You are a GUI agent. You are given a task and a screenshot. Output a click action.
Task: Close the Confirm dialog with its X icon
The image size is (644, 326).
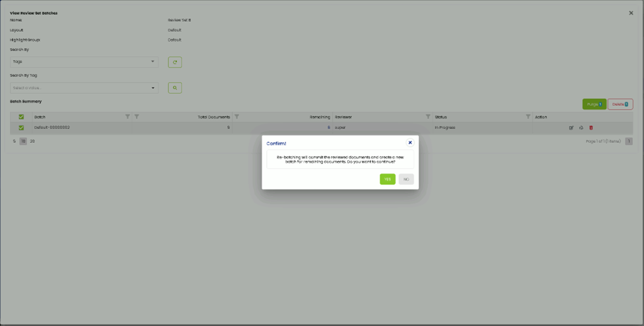(x=410, y=143)
